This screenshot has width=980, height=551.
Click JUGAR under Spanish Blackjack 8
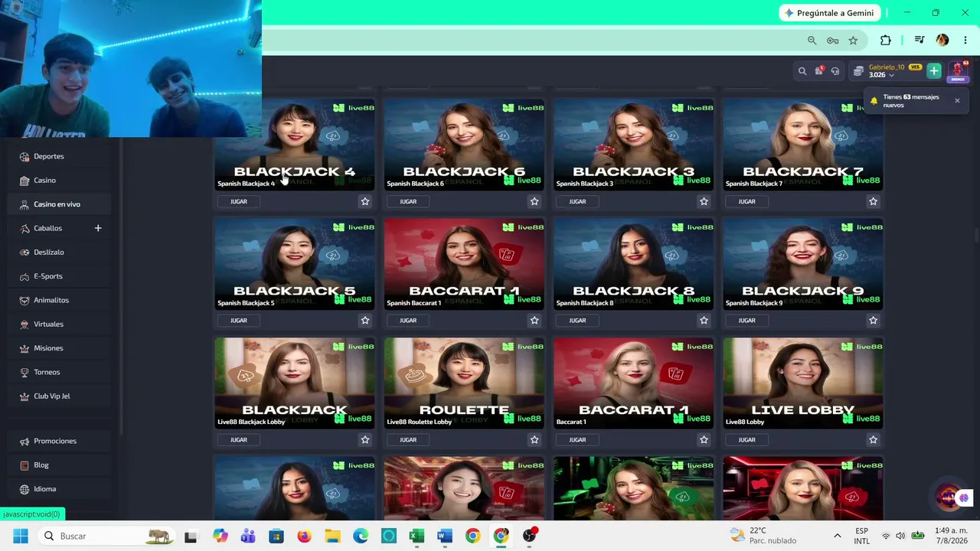coord(577,321)
